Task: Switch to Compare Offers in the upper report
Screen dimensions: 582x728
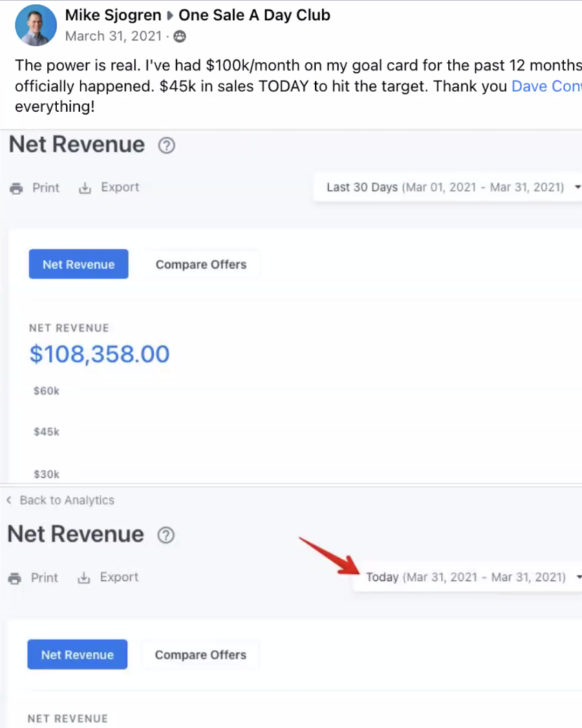Action: tap(201, 264)
